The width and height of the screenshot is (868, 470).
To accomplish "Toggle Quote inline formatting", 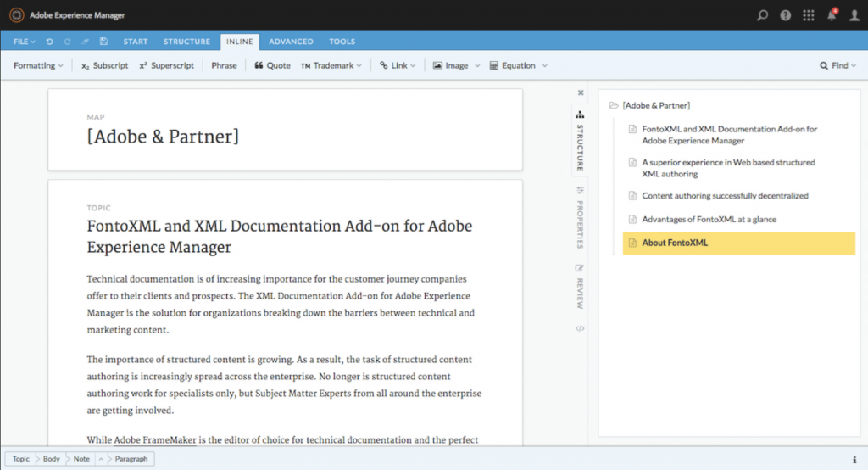I will pos(272,65).
